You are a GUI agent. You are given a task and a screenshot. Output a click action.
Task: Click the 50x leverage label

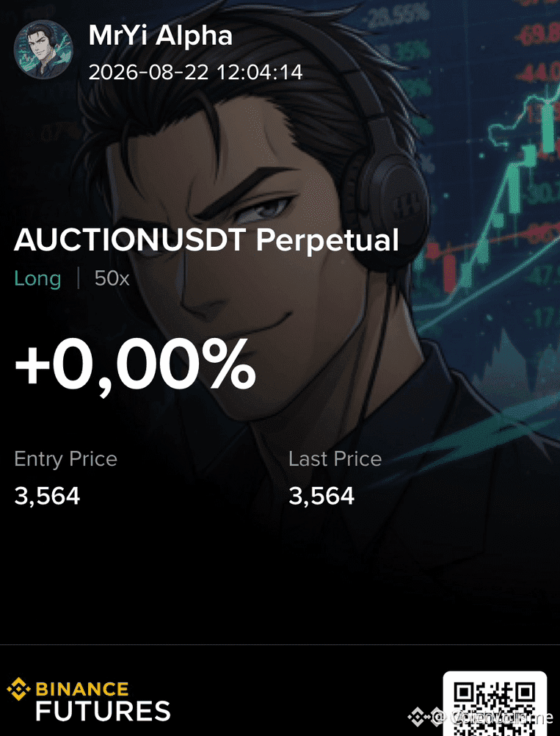click(x=112, y=278)
